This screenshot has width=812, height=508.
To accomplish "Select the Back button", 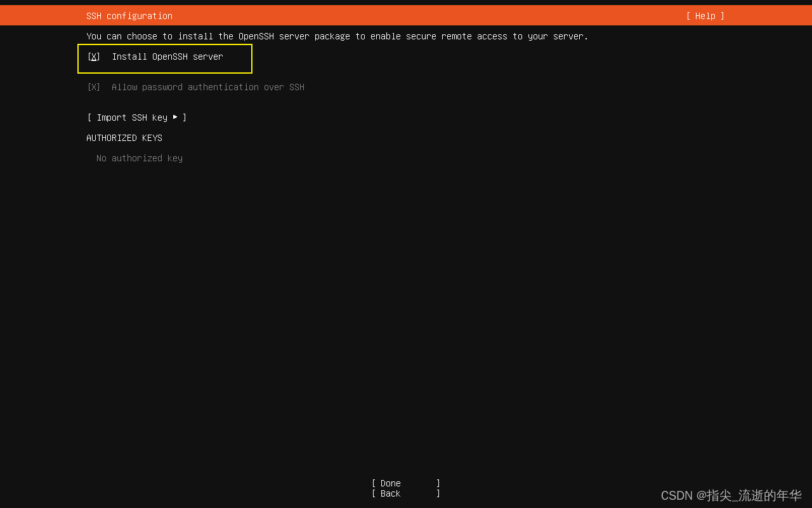I will click(406, 493).
